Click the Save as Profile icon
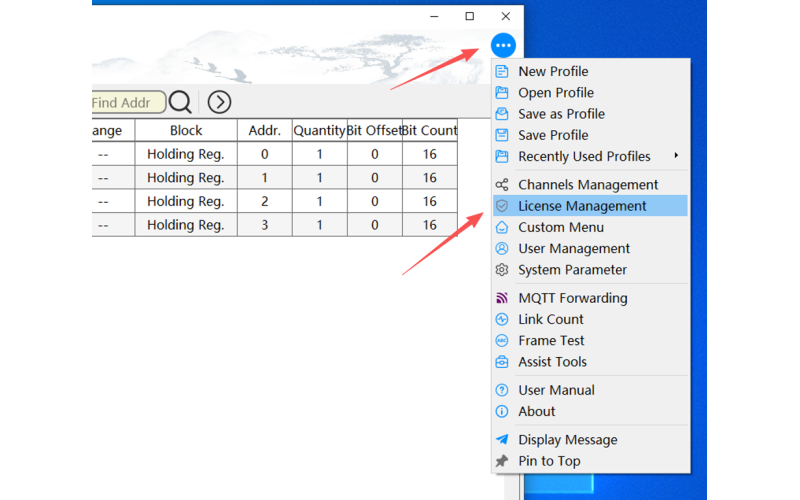Viewport: 800px width, 500px height. (502, 114)
